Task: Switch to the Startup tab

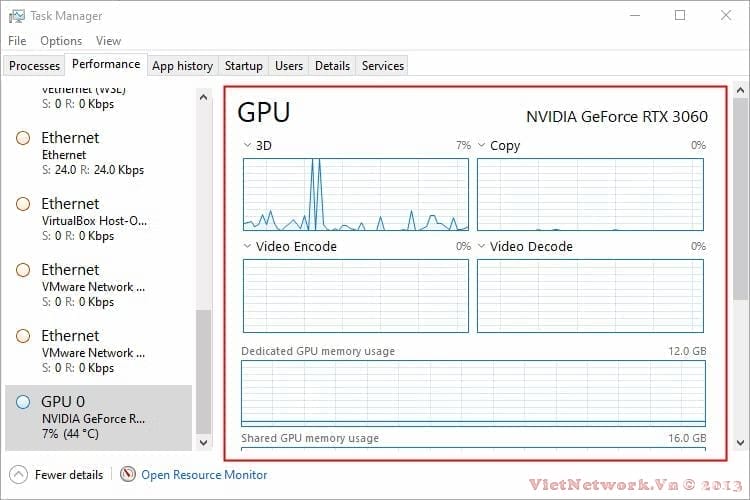Action: pos(243,66)
